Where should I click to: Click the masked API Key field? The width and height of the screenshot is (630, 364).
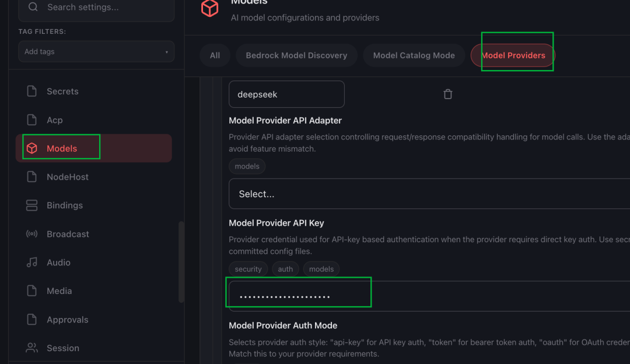[429, 296]
